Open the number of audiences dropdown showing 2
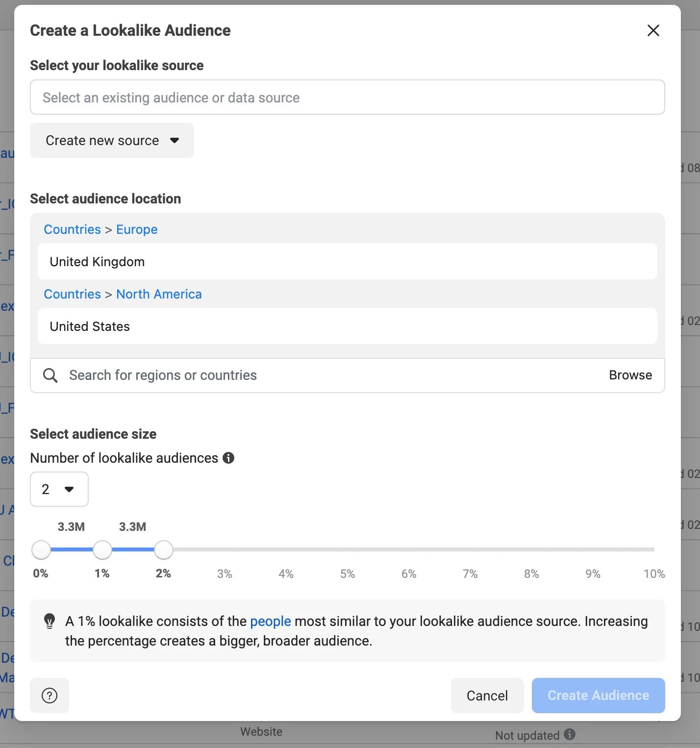This screenshot has width=700, height=748. [x=59, y=489]
